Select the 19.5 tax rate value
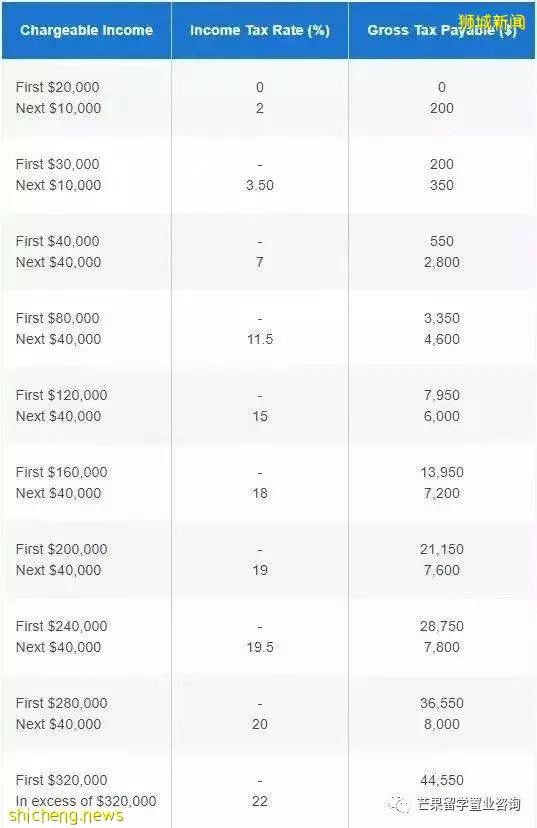This screenshot has height=828, width=537. click(x=260, y=647)
